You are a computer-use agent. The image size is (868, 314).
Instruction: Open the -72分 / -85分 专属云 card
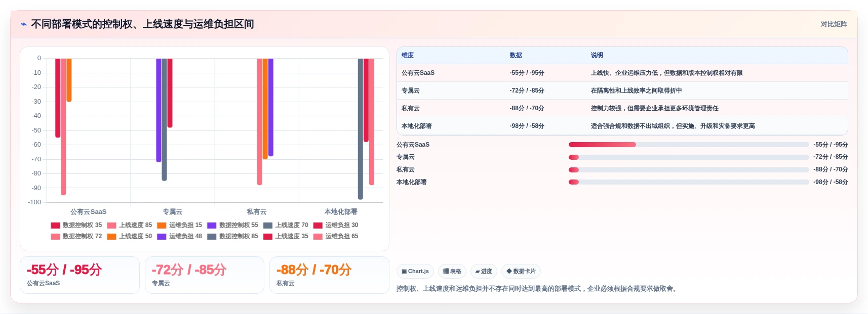205,275
